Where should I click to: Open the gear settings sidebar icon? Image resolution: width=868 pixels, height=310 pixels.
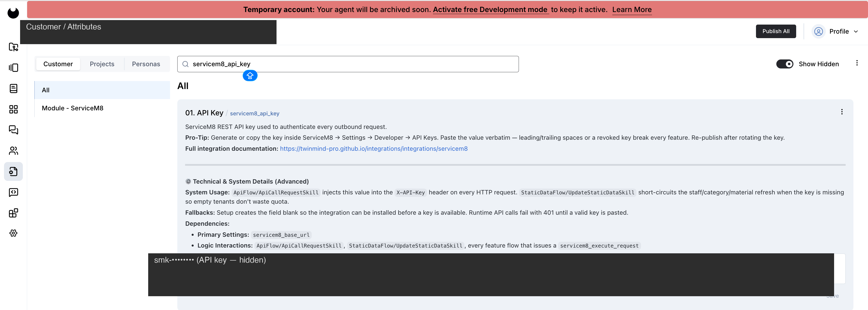coord(14,233)
